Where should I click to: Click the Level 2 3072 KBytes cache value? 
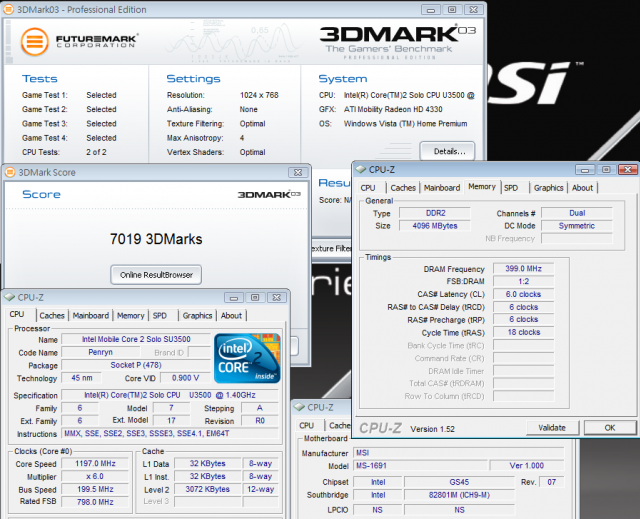coord(207,489)
